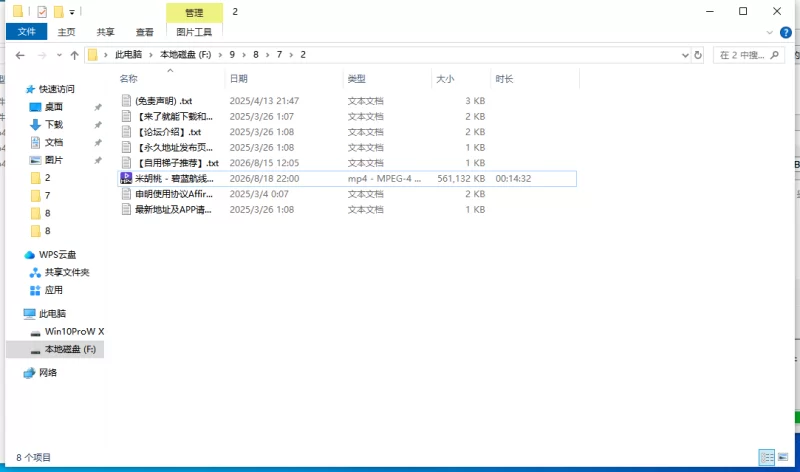Go up one folder level arrow
The image size is (800, 472).
(x=74, y=55)
